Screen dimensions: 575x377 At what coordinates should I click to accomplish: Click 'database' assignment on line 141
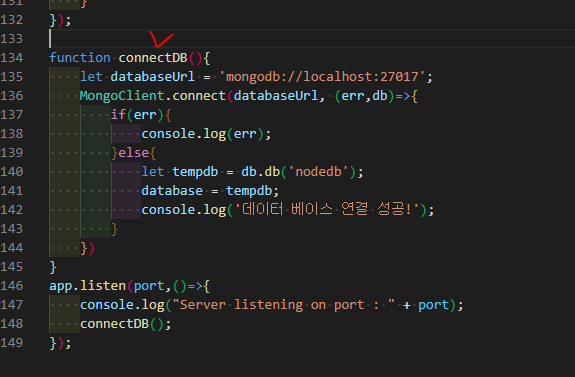tap(172, 191)
